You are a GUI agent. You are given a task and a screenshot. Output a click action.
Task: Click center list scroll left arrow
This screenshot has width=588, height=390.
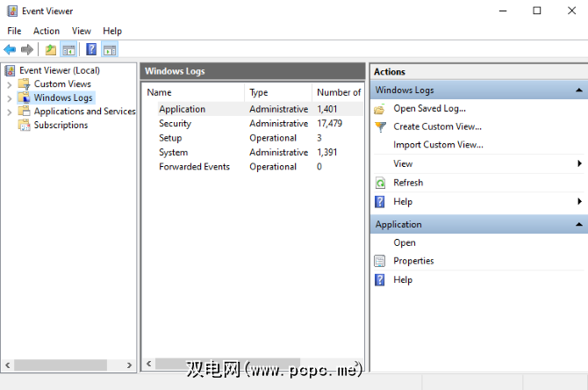149,364
